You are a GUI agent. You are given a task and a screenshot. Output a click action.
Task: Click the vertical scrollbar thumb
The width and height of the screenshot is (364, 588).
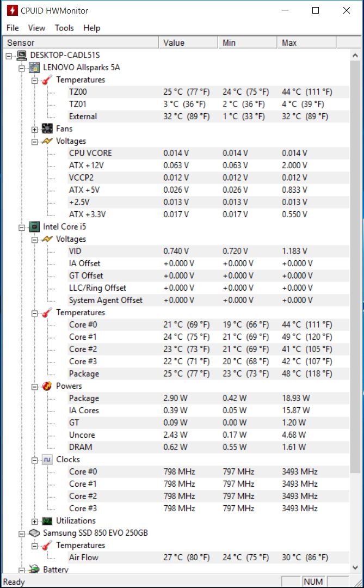[x=355, y=267]
